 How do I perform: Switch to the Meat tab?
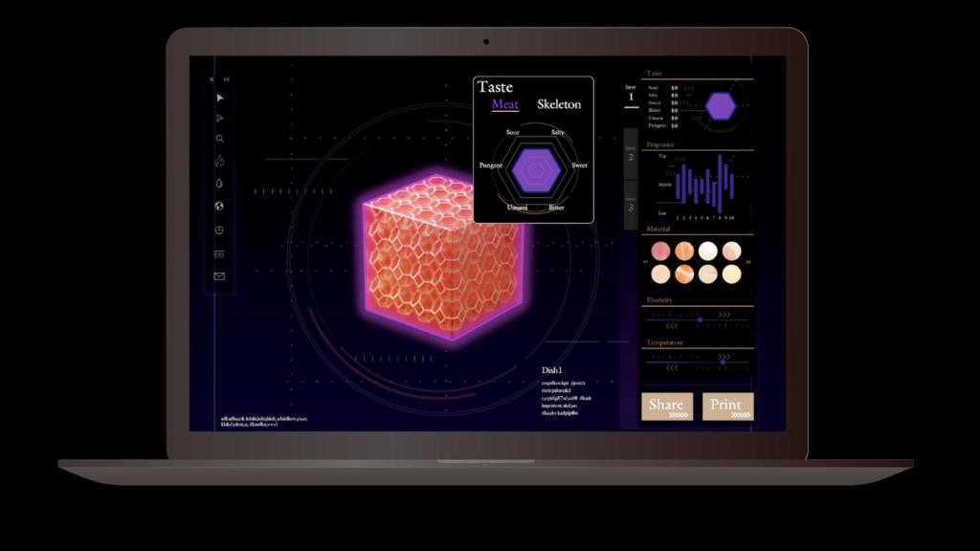click(505, 104)
